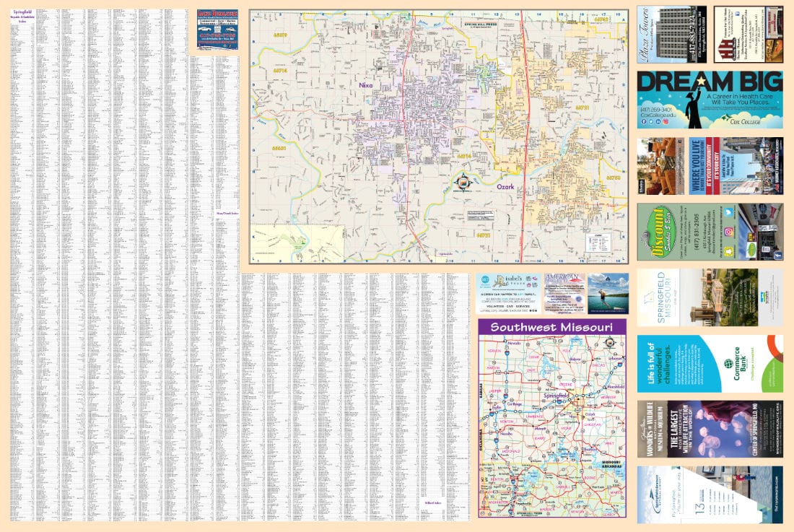
Task: Click the compass rose on the Southwest Missouri map
Action: [610, 343]
